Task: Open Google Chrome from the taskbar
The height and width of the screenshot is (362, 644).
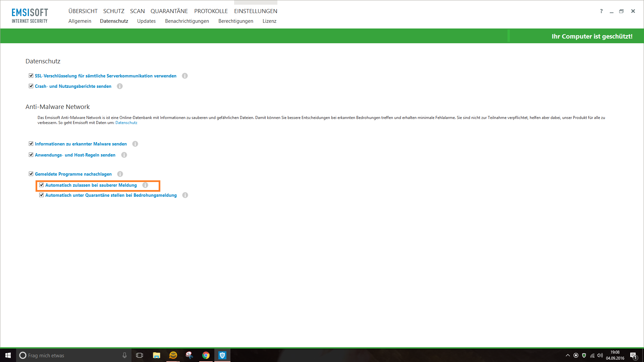Action: tap(206, 355)
